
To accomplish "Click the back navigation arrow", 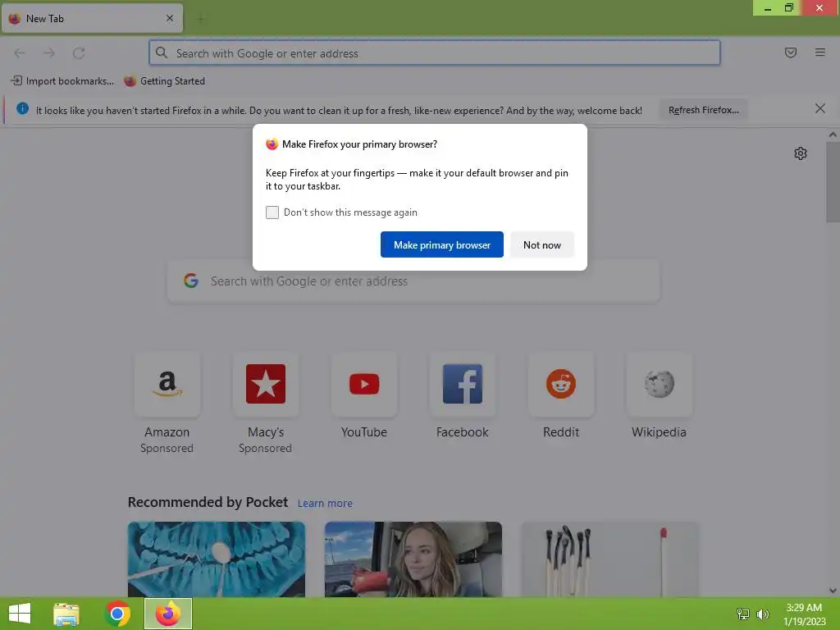I will pyautogui.click(x=20, y=53).
